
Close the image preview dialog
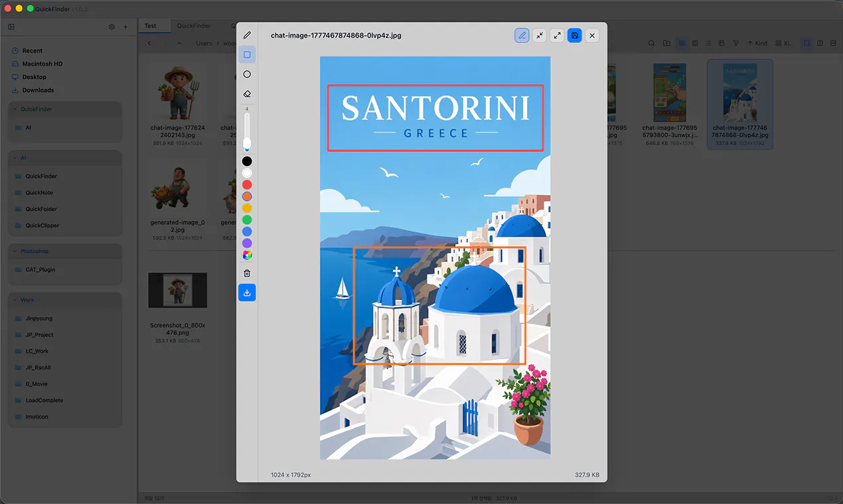(592, 35)
